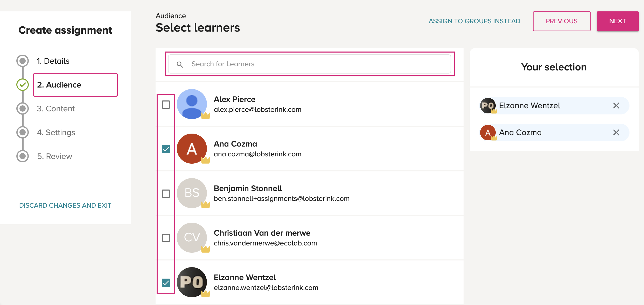Click Alex Pierce's blue avatar icon
Viewport: 644px width, 305px height.
(192, 104)
